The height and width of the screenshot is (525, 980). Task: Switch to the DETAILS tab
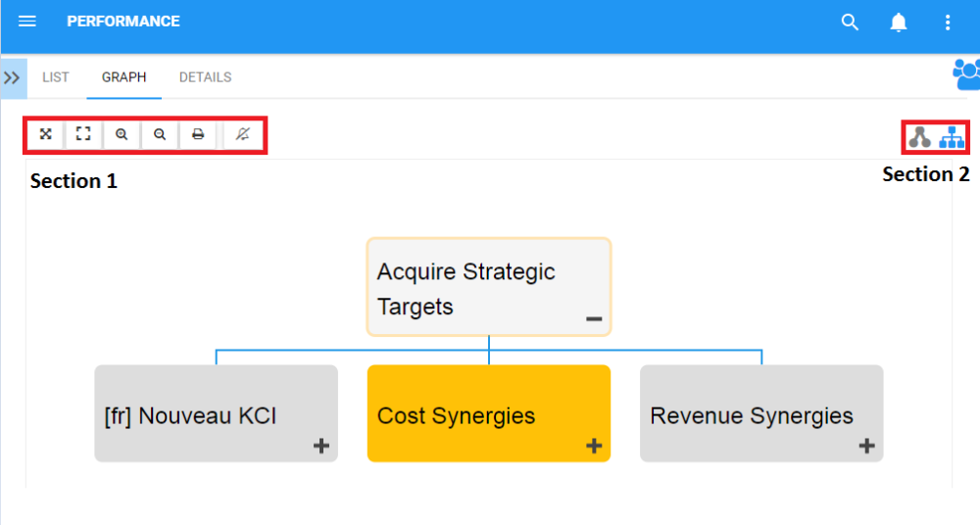coord(205,77)
